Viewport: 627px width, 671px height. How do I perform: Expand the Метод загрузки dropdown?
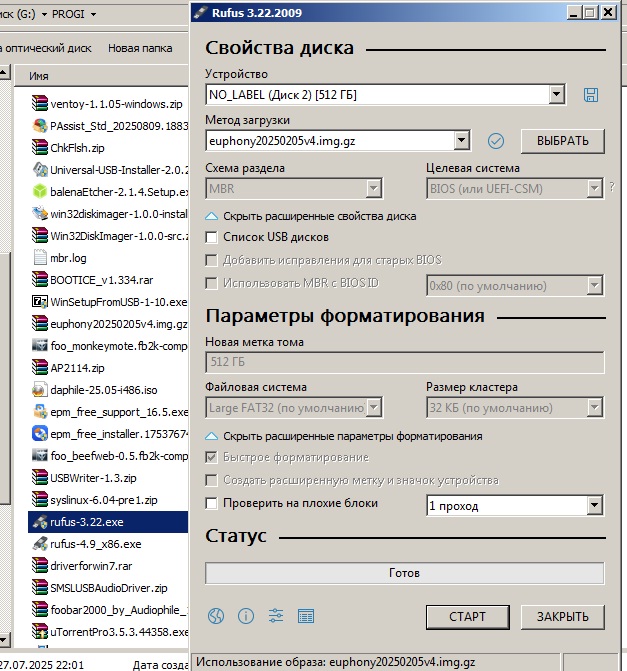[x=461, y=141]
